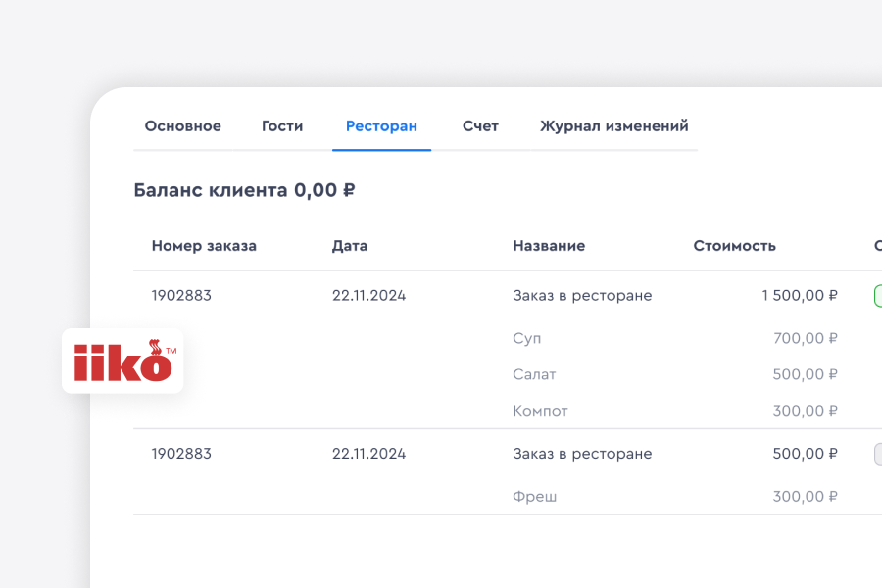Collapse the second Заказ в ресторане order

click(582, 454)
